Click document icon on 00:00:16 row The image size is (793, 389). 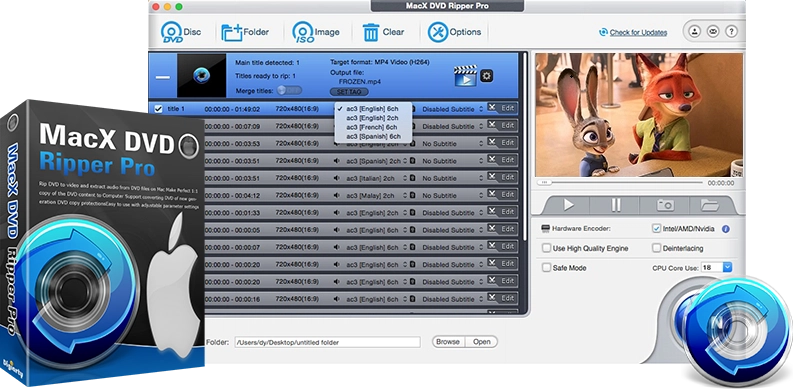tap(412, 299)
